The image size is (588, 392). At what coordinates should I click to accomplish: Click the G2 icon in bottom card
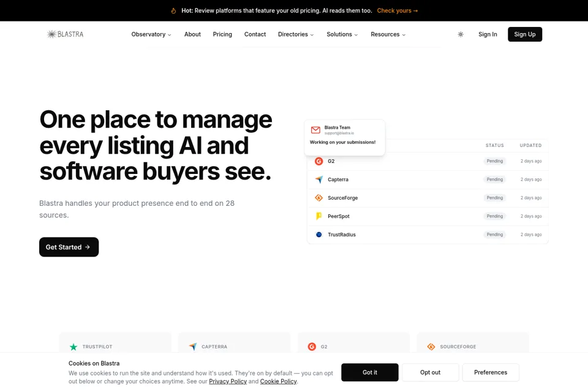coord(312,347)
